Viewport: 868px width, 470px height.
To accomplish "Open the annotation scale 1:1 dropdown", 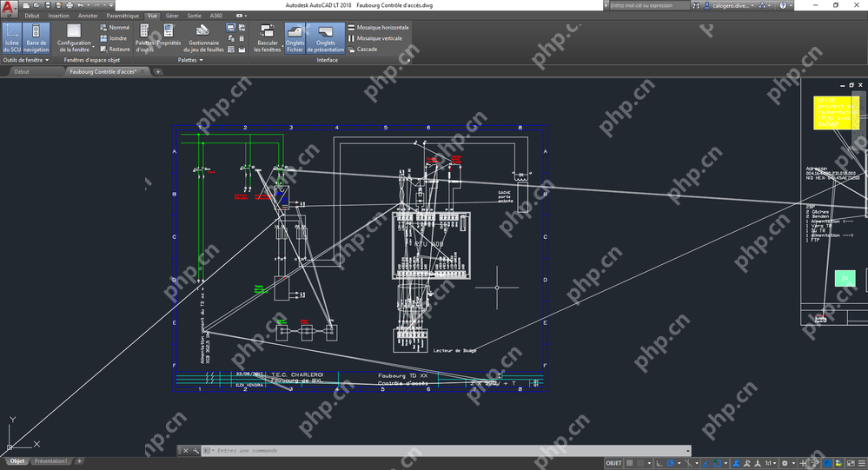I will click(x=770, y=463).
